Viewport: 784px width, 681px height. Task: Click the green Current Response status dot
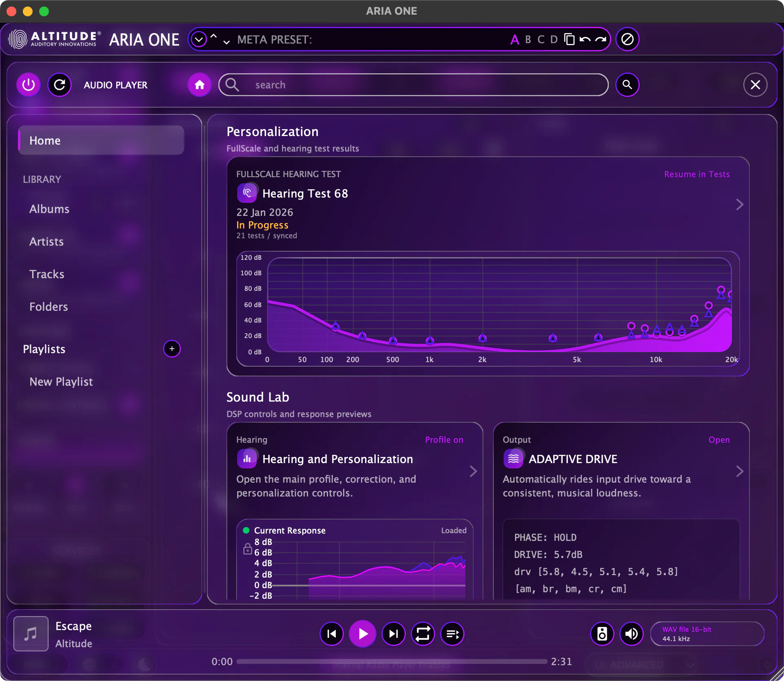[246, 530]
